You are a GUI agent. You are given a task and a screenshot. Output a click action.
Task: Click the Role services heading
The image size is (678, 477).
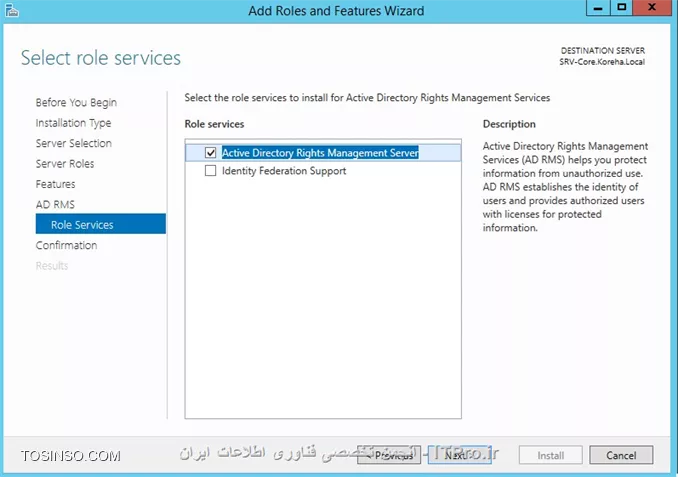point(214,124)
